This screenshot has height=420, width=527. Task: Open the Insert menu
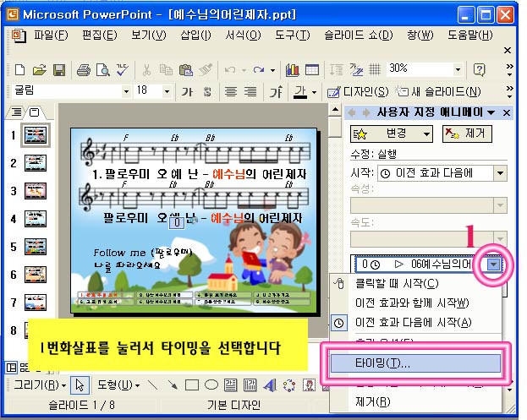195,35
